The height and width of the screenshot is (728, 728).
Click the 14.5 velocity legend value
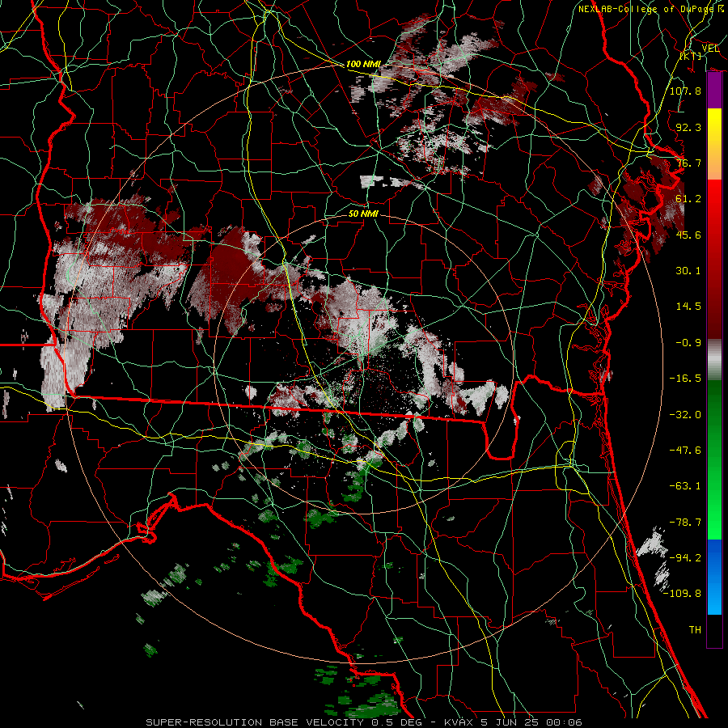pyautogui.click(x=688, y=307)
